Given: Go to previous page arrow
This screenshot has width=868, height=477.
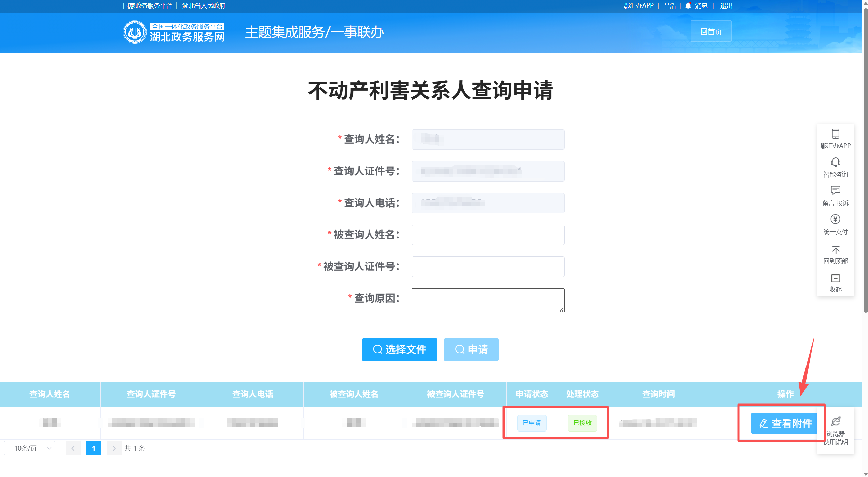Looking at the screenshot, I should pyautogui.click(x=73, y=448).
